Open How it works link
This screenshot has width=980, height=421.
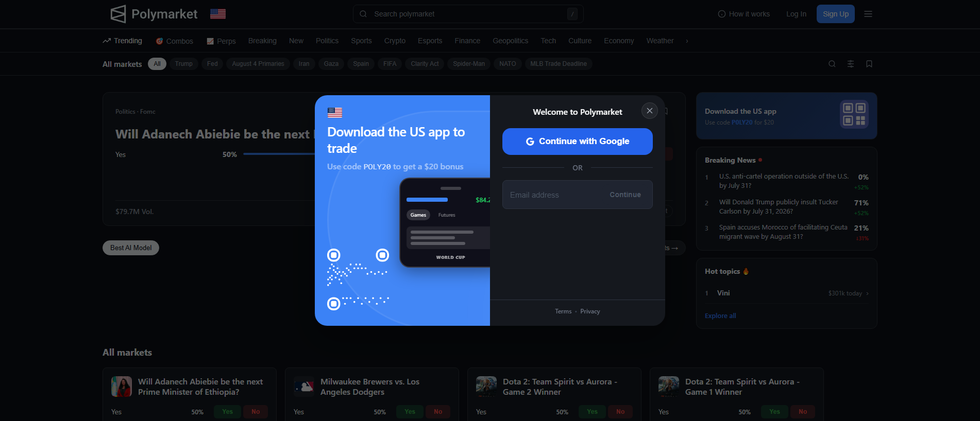coord(744,14)
